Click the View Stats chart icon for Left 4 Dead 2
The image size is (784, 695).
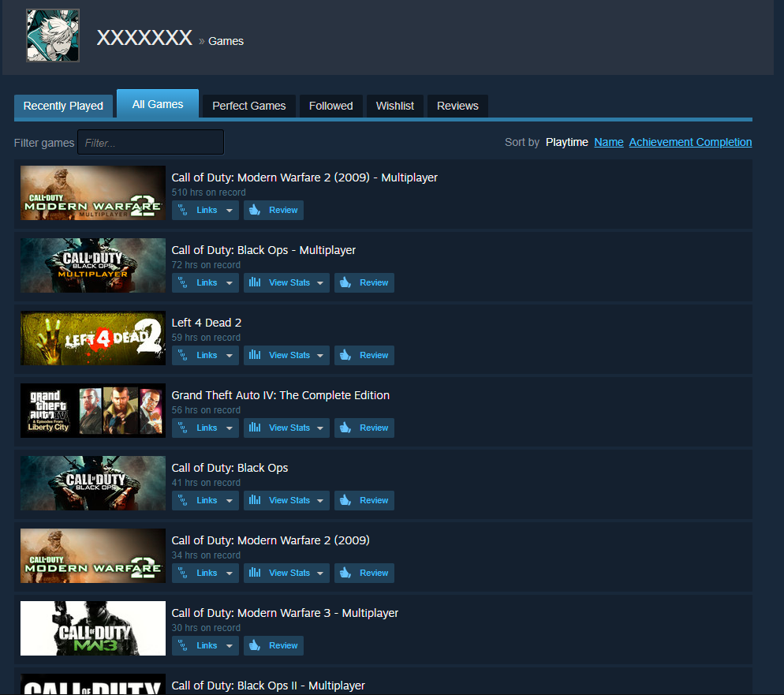pyautogui.click(x=254, y=355)
